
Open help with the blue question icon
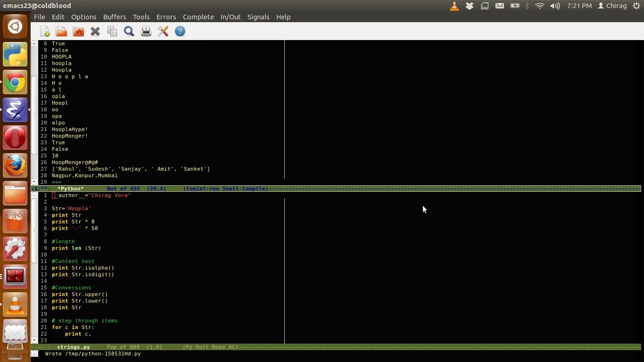[x=180, y=31]
